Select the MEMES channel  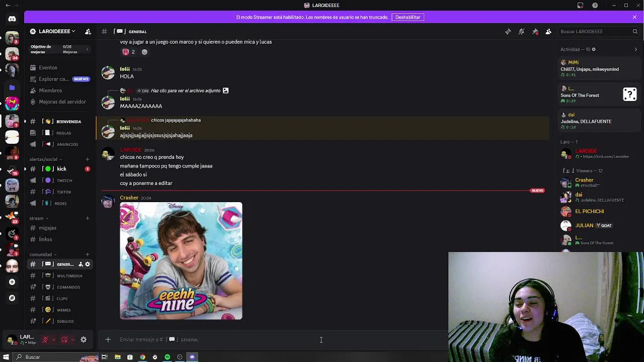coord(59,310)
